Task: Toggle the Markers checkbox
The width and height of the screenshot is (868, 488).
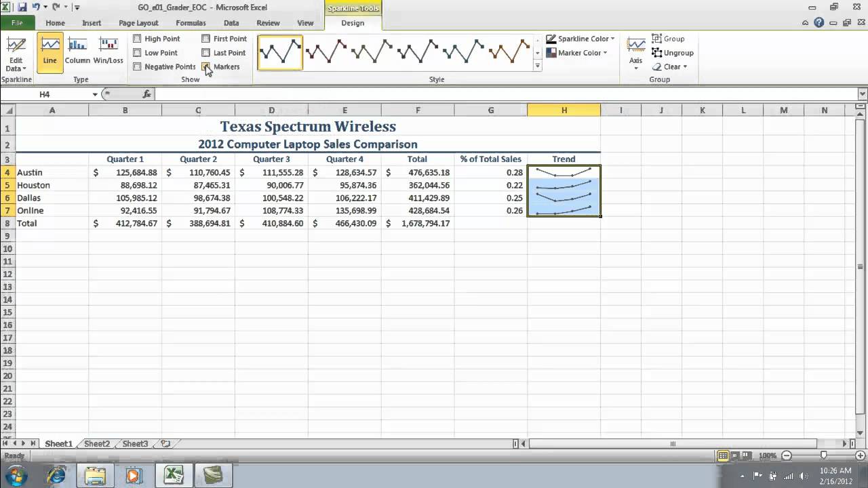Action: (x=206, y=66)
